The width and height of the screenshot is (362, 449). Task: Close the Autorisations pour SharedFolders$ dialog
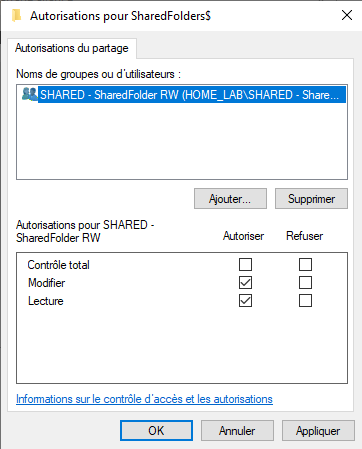pyautogui.click(x=347, y=15)
